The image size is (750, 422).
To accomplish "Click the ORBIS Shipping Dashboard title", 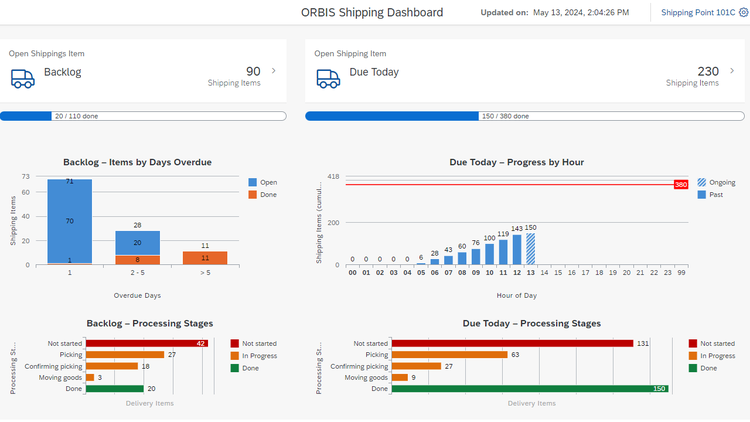I will click(x=372, y=12).
